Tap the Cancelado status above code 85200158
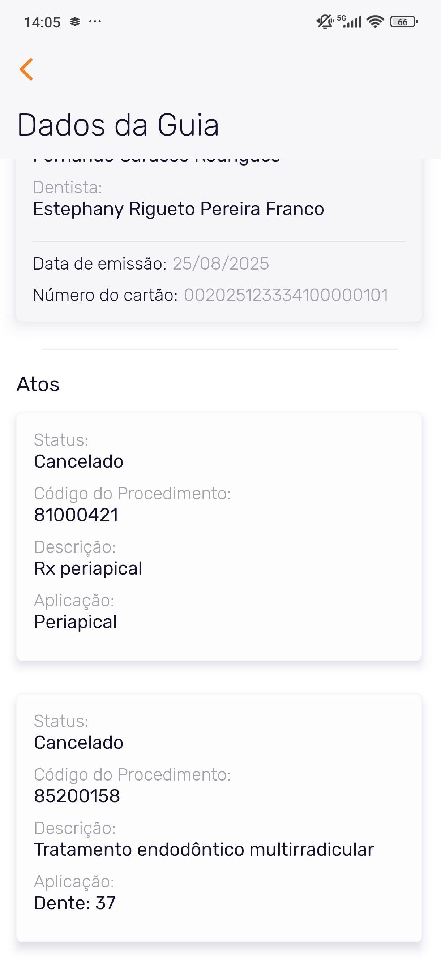The width and height of the screenshot is (441, 980). [78, 742]
